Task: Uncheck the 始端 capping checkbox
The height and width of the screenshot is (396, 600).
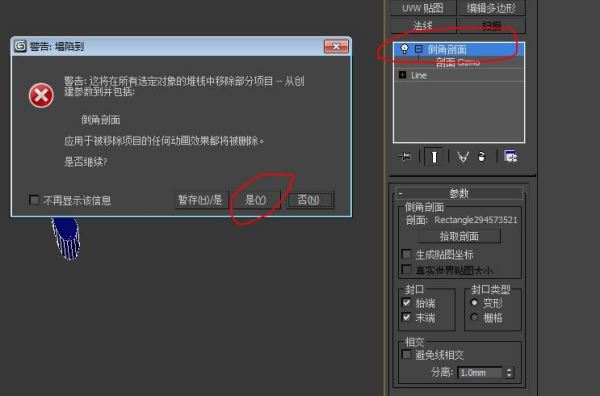Action: (406, 303)
